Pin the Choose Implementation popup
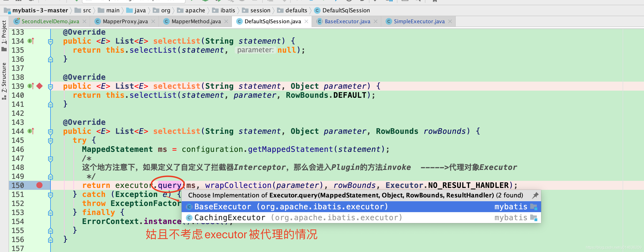The image size is (644, 252). click(x=535, y=195)
